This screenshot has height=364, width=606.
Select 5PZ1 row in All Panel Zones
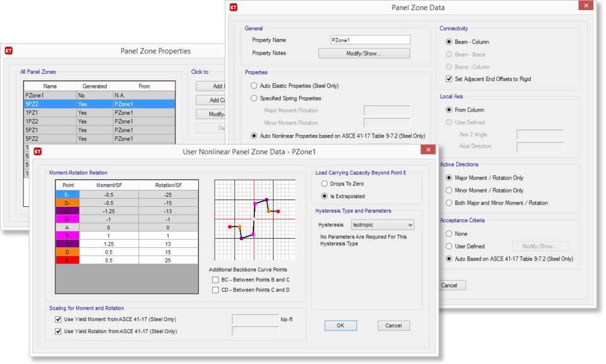(x=99, y=130)
